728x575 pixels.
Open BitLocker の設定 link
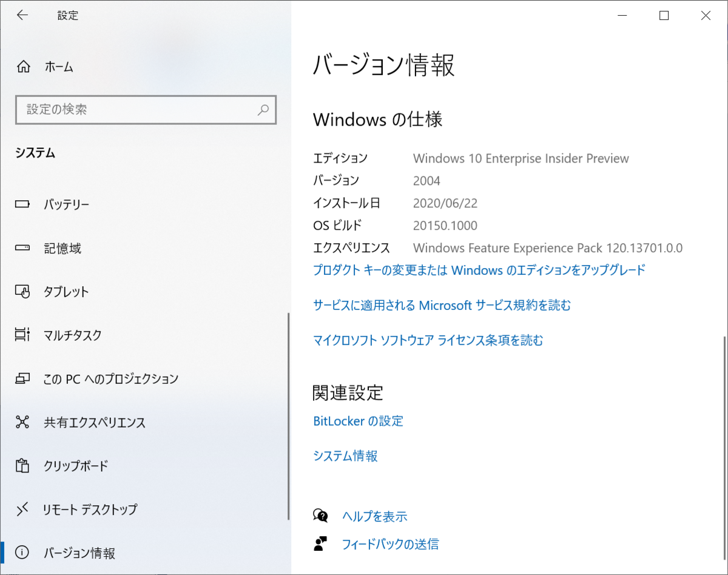tap(358, 421)
